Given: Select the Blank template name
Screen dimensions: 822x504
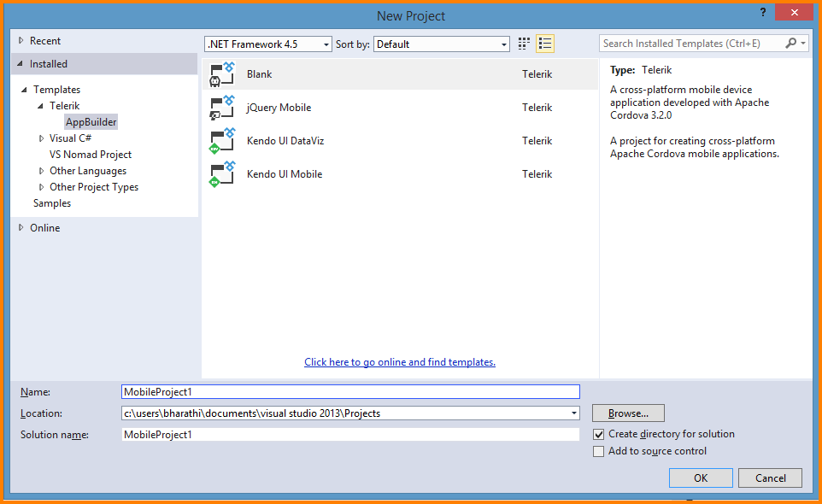Looking at the screenshot, I should [259, 74].
